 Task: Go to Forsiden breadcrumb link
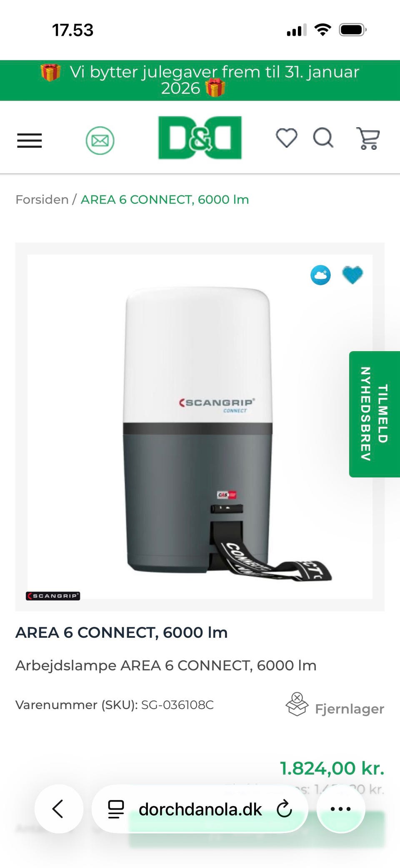[42, 200]
